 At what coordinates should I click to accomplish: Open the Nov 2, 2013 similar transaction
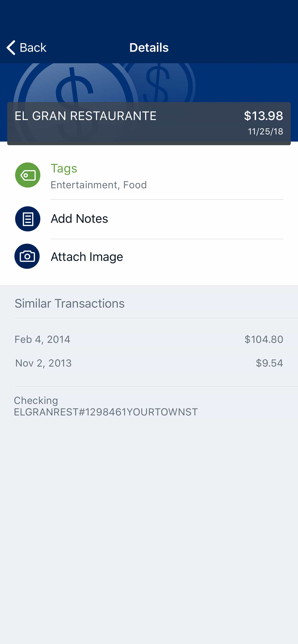coord(43,363)
